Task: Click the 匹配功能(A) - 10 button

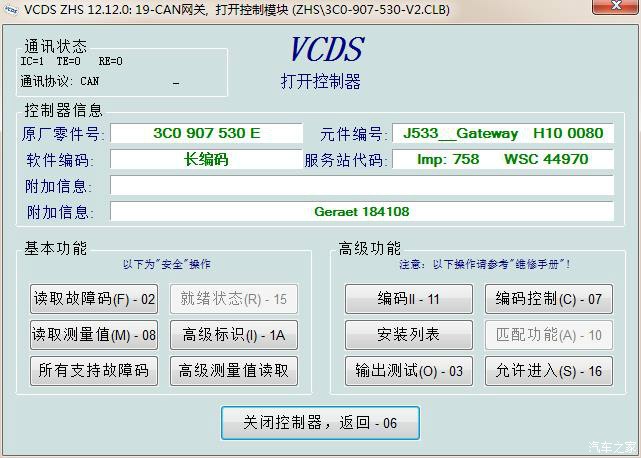Action: [549, 334]
